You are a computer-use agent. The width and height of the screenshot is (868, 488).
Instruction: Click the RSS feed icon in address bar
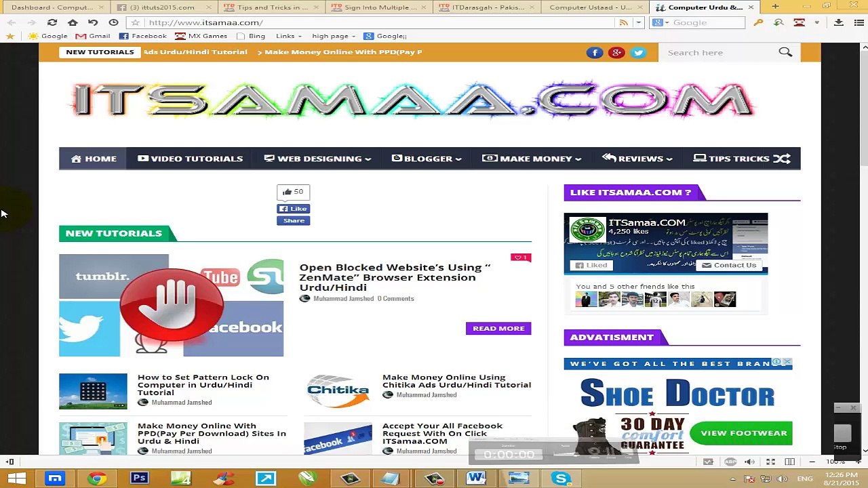623,22
